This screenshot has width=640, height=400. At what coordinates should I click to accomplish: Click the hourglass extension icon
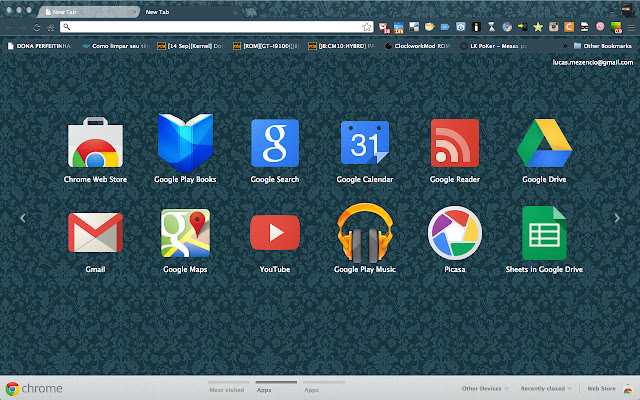[491, 27]
